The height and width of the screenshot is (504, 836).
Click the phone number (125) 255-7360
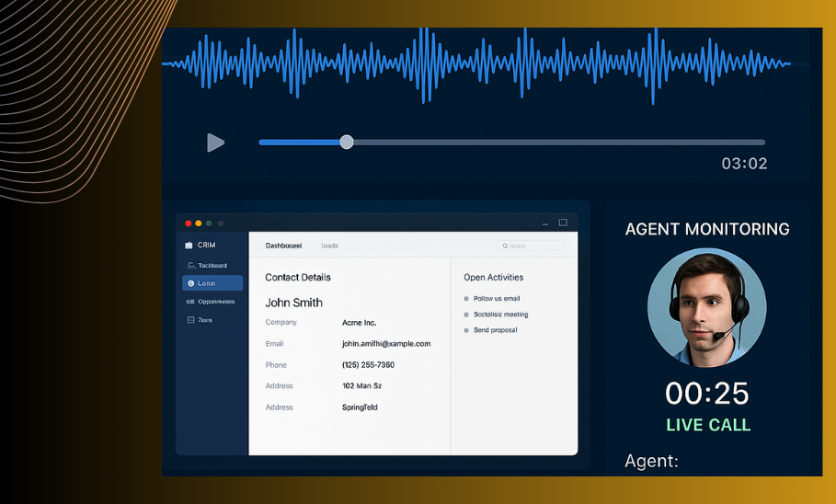coord(368,365)
